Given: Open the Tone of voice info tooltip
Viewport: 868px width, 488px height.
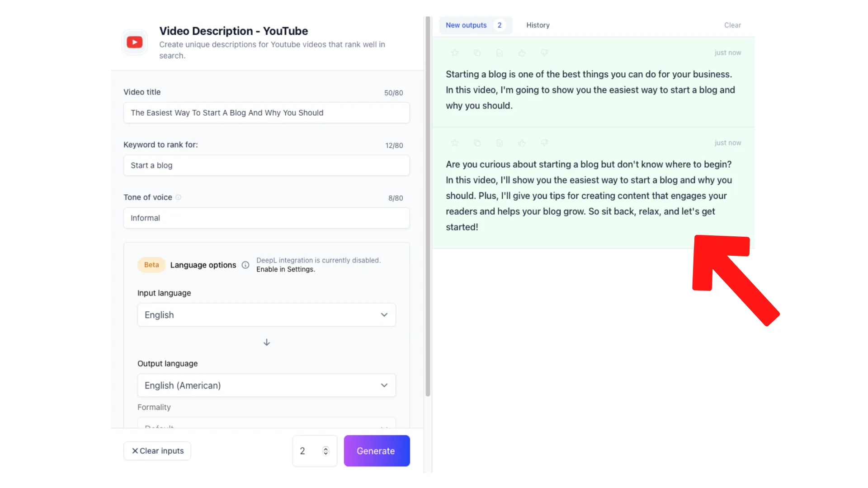Looking at the screenshot, I should 179,197.
